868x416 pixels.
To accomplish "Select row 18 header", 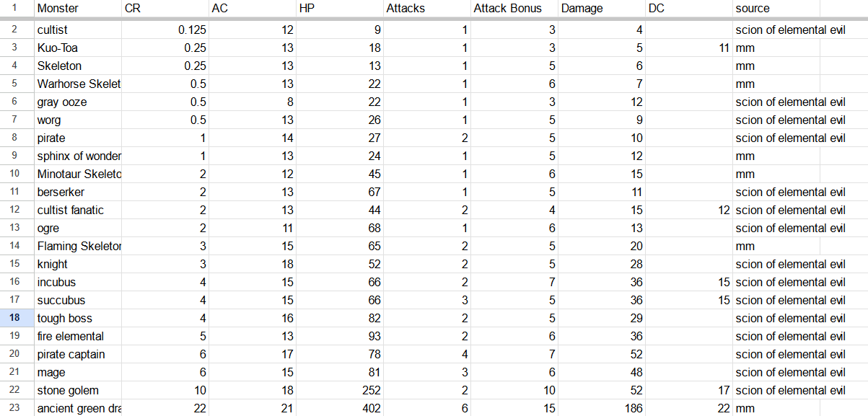I will (16, 318).
